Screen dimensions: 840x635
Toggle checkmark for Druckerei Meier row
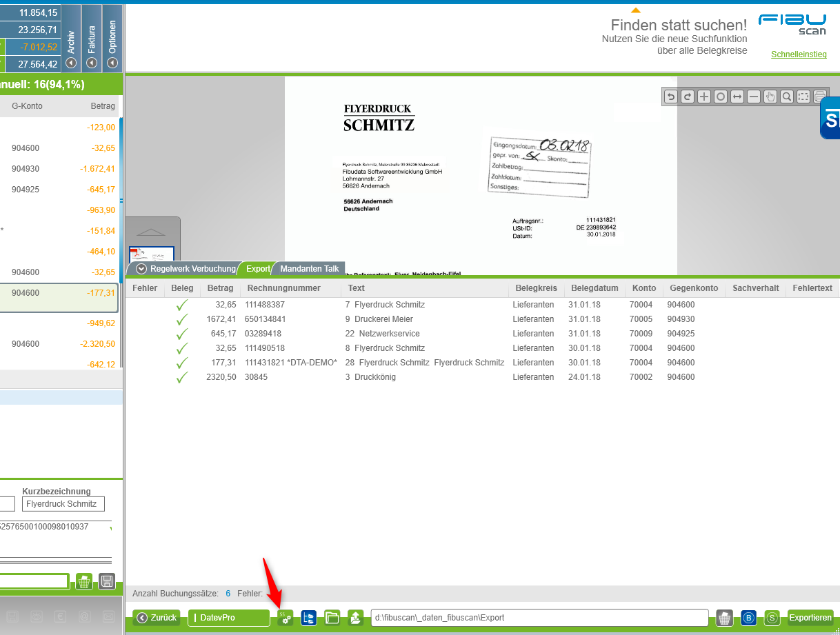[x=182, y=319]
